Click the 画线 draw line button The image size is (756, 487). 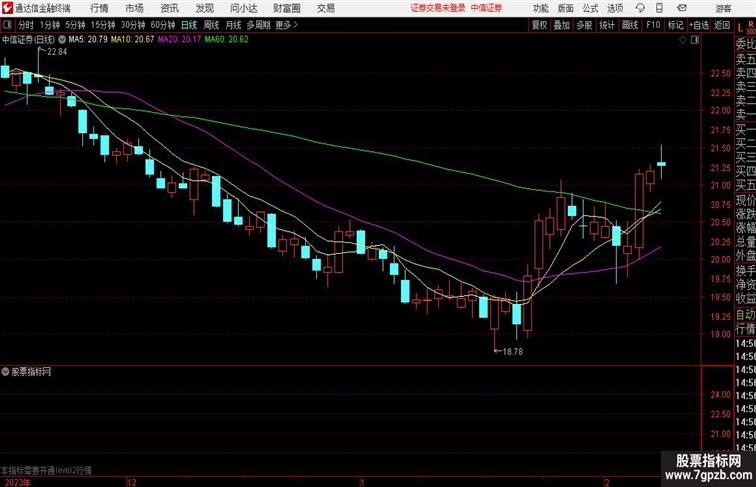point(630,25)
